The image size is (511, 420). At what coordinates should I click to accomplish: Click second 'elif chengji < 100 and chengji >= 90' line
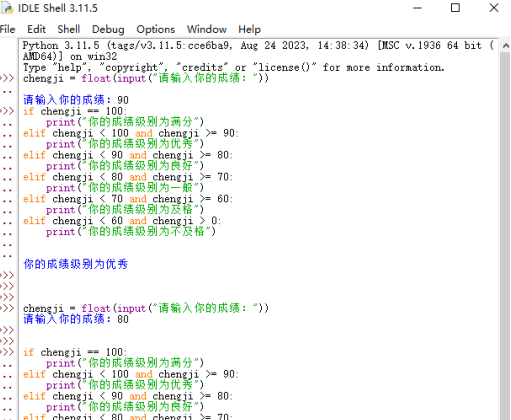pyautogui.click(x=130, y=374)
